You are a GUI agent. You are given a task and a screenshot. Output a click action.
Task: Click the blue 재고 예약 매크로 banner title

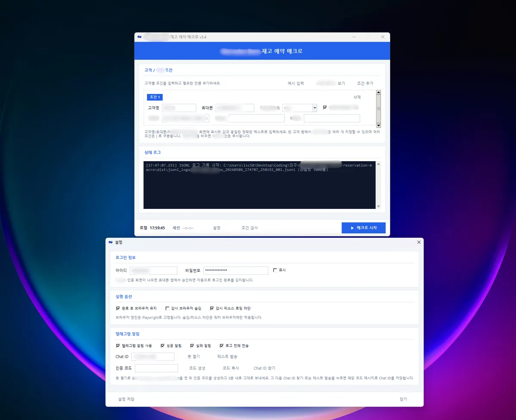pos(283,51)
